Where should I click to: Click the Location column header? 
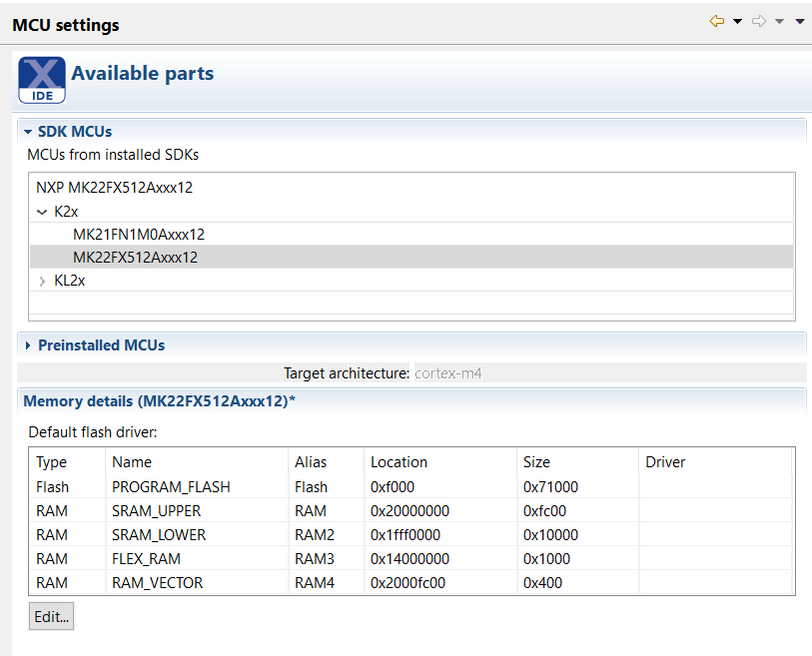(x=399, y=462)
